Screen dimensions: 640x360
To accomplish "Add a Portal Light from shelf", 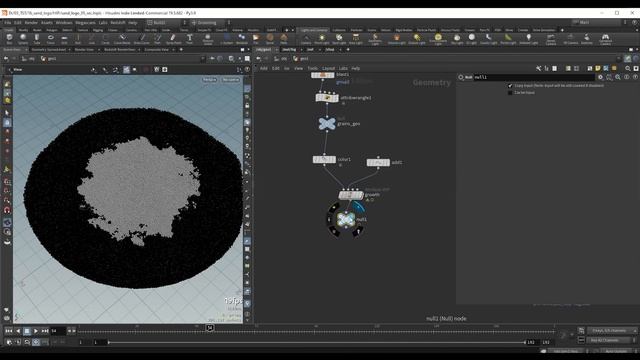I will pyautogui.click(x=508, y=39).
